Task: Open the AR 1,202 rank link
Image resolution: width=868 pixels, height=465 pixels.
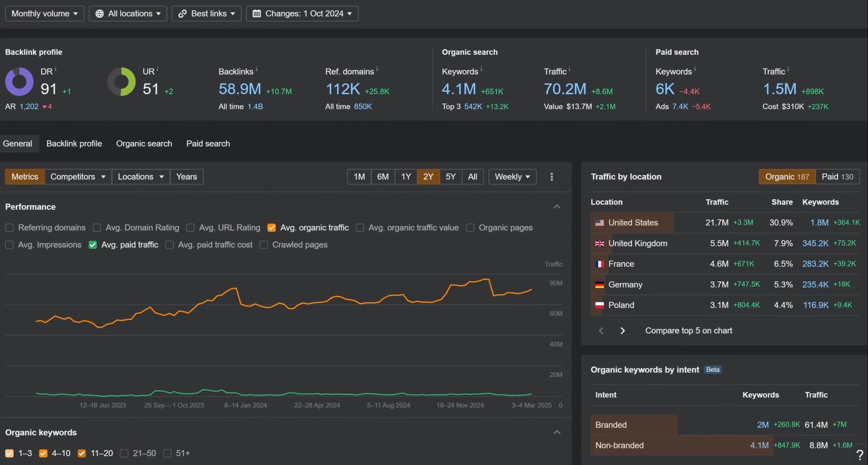Action: [29, 107]
